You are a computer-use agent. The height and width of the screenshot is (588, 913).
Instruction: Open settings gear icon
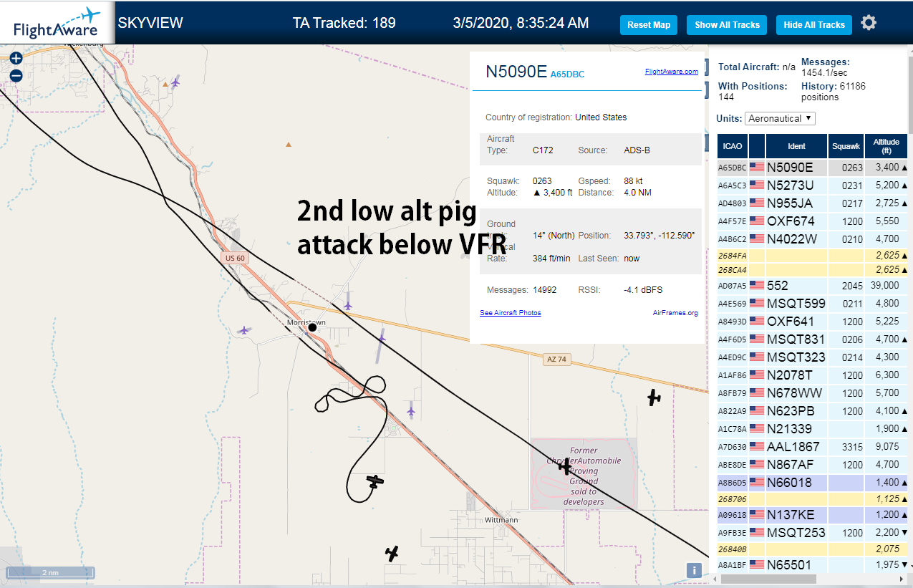[869, 23]
